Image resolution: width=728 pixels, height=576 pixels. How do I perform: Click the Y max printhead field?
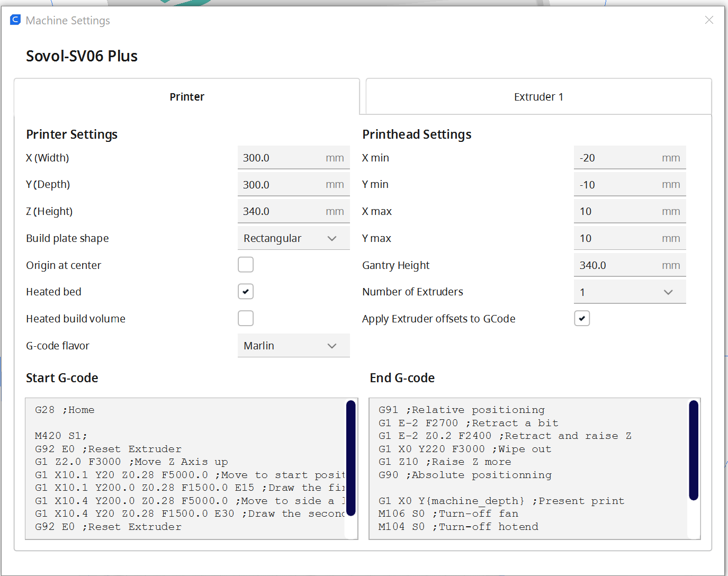pyautogui.click(x=617, y=238)
